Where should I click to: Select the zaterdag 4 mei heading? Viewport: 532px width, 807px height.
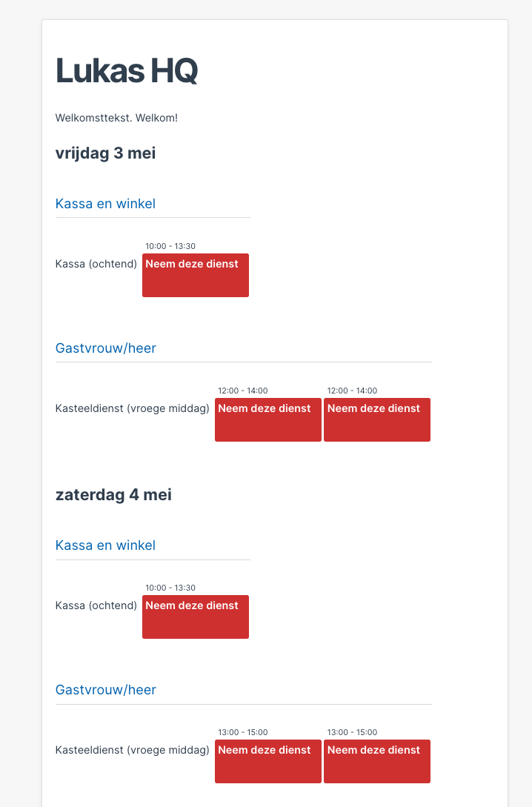point(113,494)
